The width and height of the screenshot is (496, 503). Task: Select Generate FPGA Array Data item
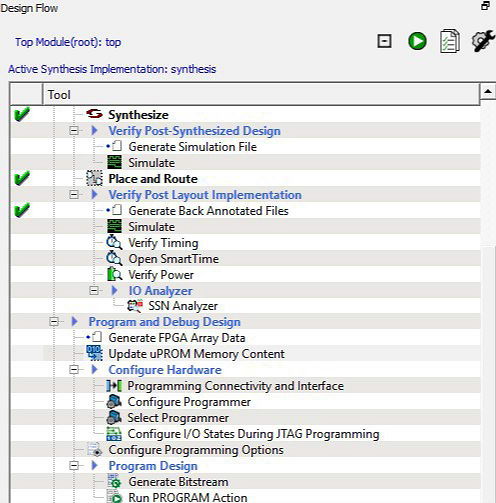tap(177, 338)
